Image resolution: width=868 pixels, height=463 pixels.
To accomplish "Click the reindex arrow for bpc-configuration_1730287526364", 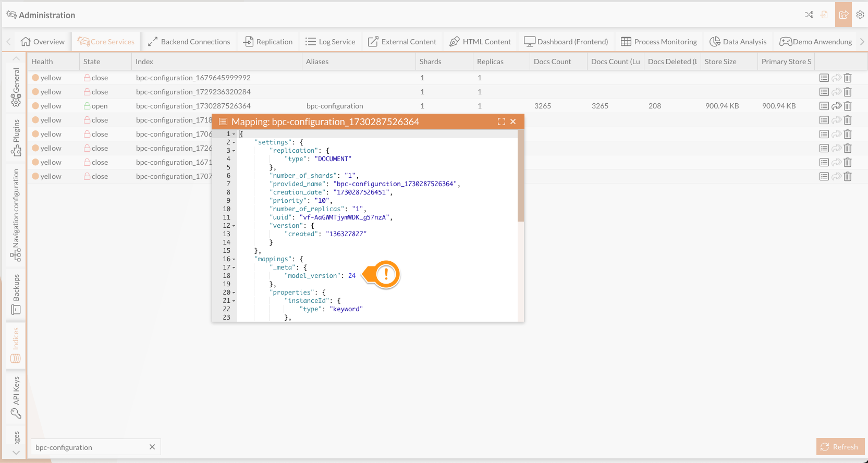I will pos(836,106).
